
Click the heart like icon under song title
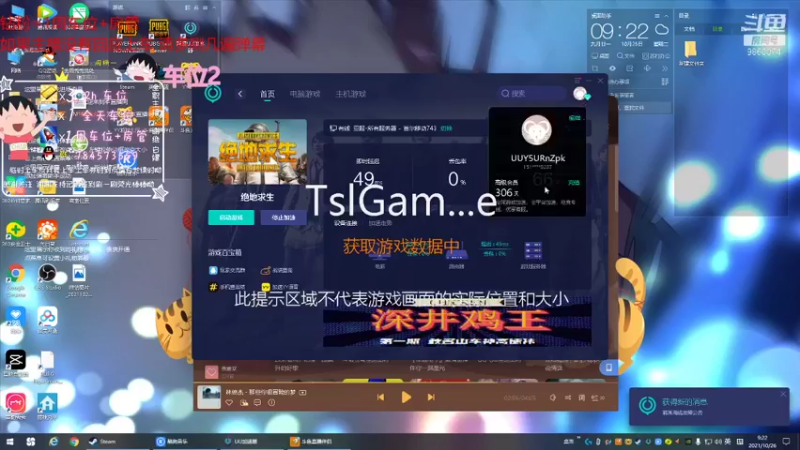(229, 403)
